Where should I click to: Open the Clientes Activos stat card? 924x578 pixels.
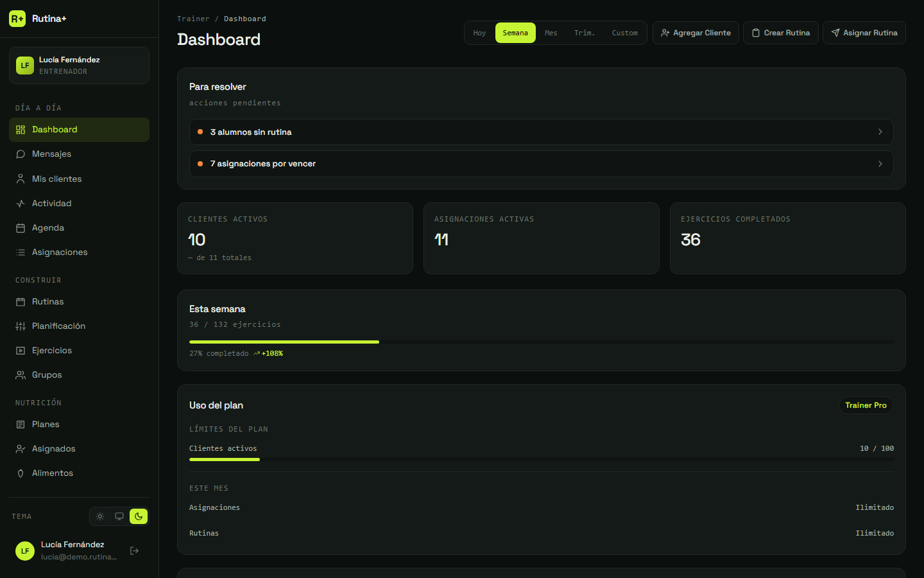(295, 238)
